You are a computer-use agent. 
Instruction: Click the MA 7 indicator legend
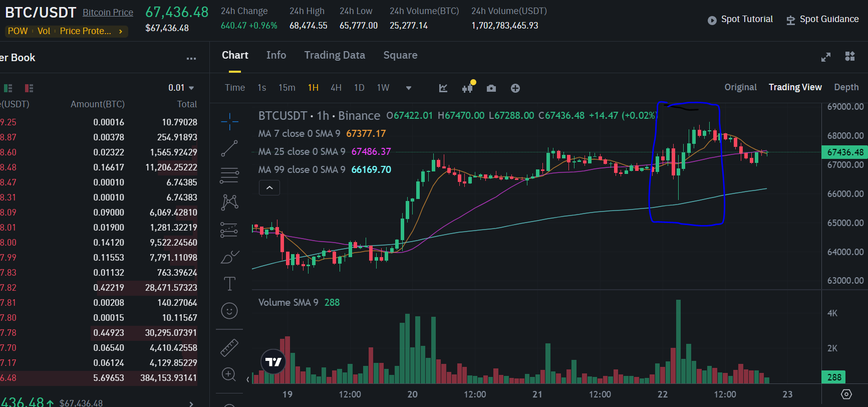tap(322, 134)
